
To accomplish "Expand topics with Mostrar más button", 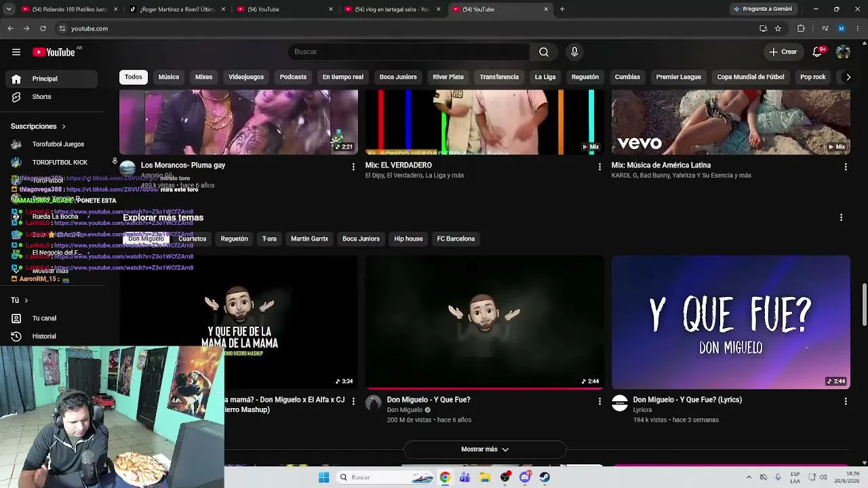I will [485, 449].
